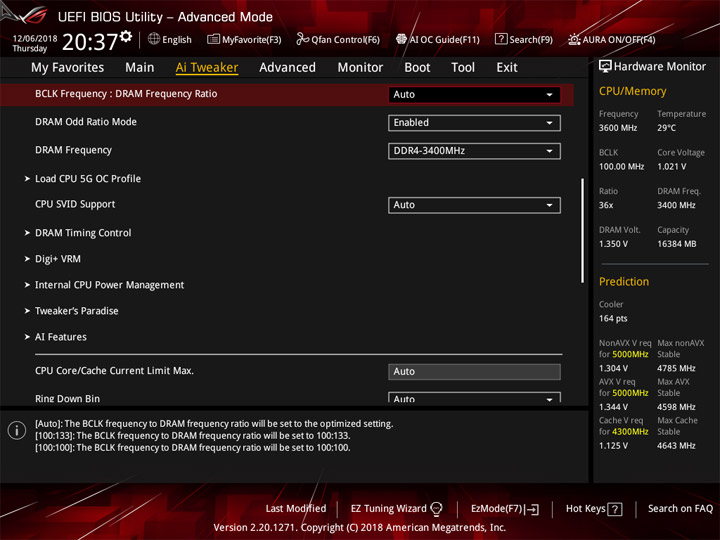Click the 29°C temperature value
720x540 pixels.
[x=666, y=128]
